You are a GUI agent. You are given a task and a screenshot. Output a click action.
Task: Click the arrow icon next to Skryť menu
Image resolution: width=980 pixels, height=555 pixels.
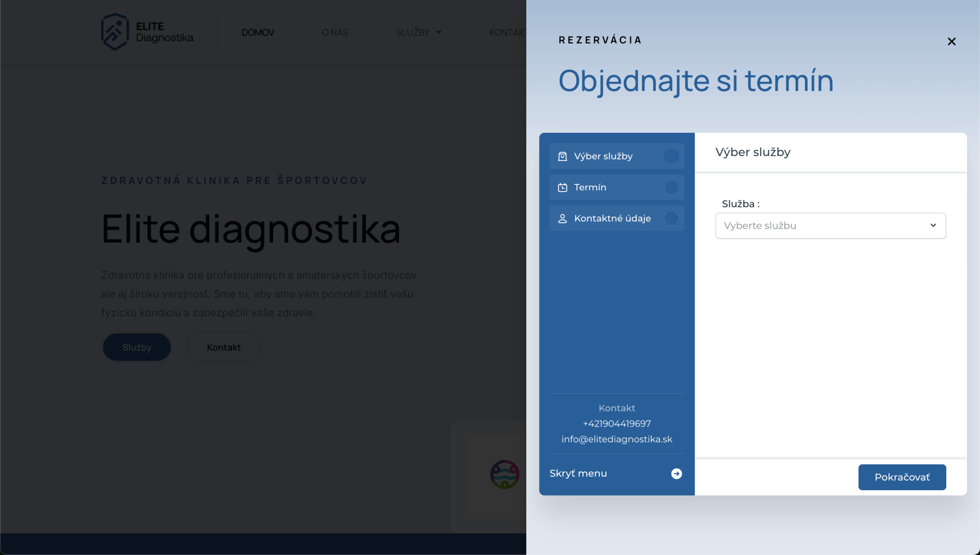(x=676, y=474)
